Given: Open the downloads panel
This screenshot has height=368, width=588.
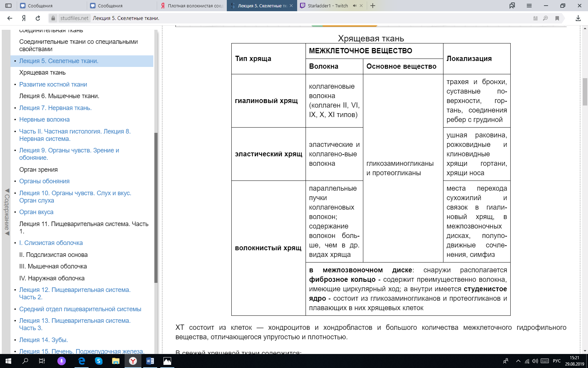Looking at the screenshot, I should [578, 18].
